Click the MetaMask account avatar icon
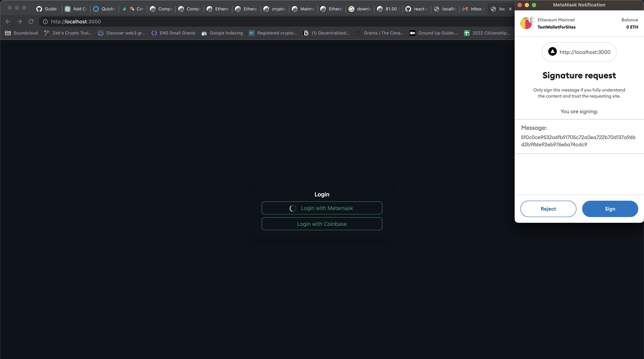The image size is (644, 359). [x=526, y=24]
